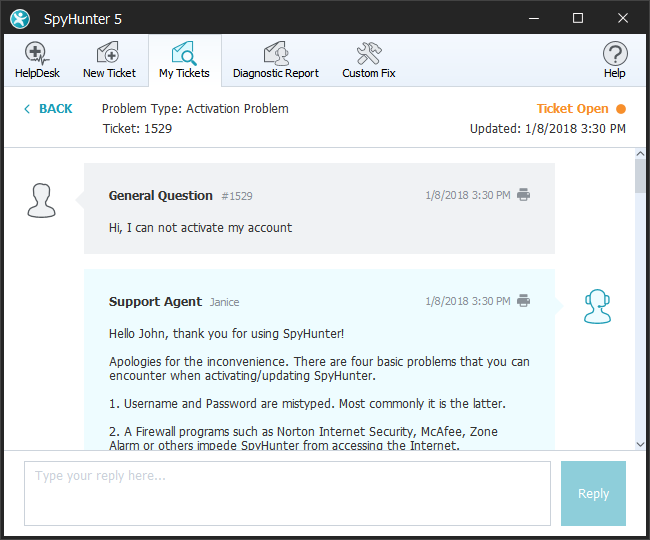Open the HelpDesk toolbar icon

37,60
